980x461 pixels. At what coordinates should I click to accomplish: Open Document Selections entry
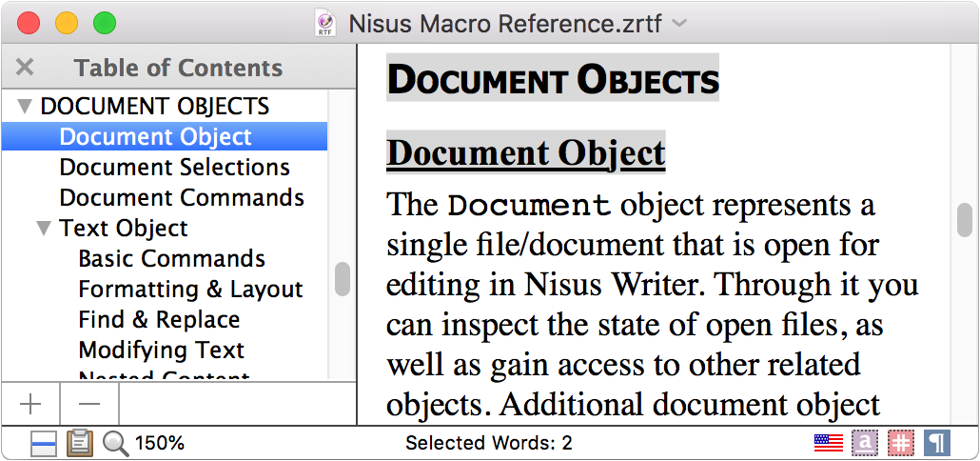(x=174, y=168)
